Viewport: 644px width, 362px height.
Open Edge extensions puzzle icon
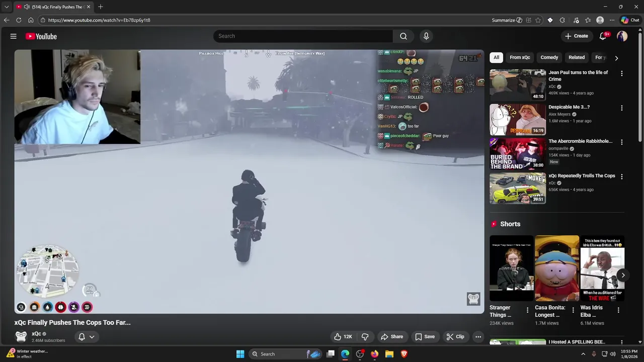pyautogui.click(x=562, y=20)
